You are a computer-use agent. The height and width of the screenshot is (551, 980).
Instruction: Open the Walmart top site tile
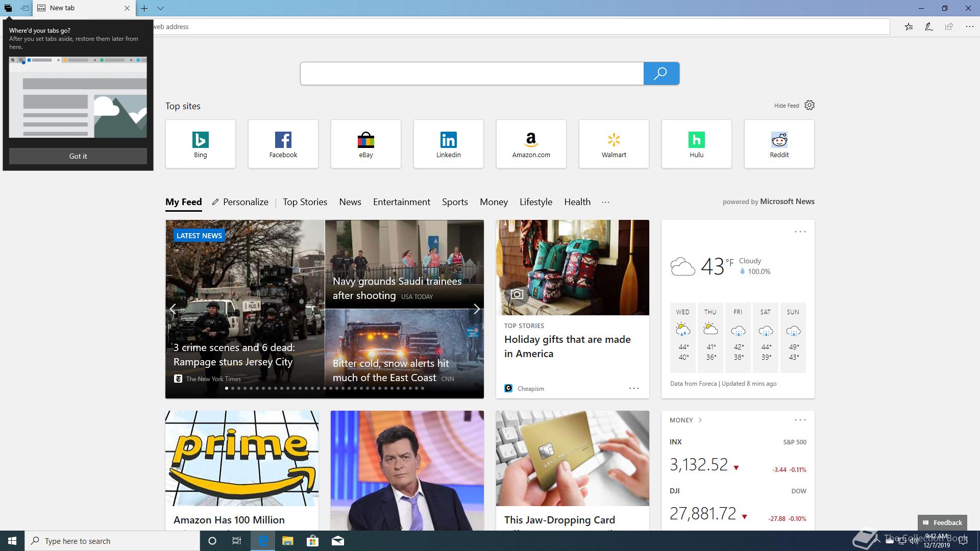tap(614, 144)
